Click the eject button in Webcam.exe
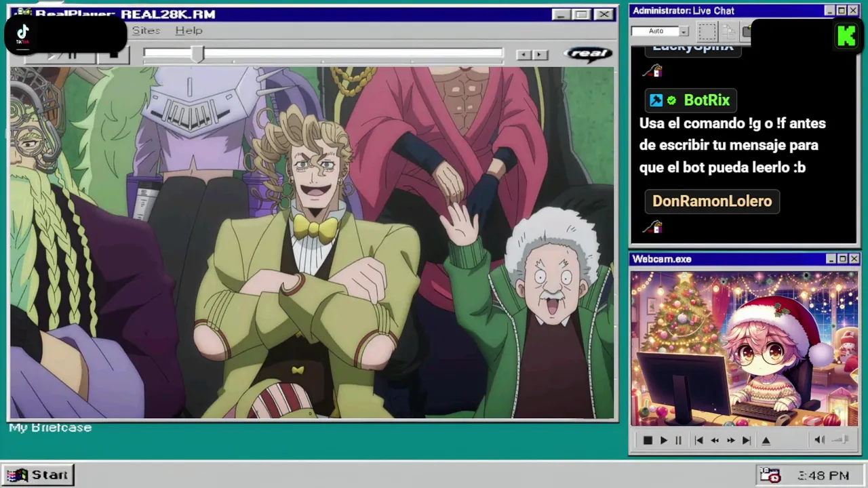Viewport: 868px width, 488px height. [x=766, y=441]
